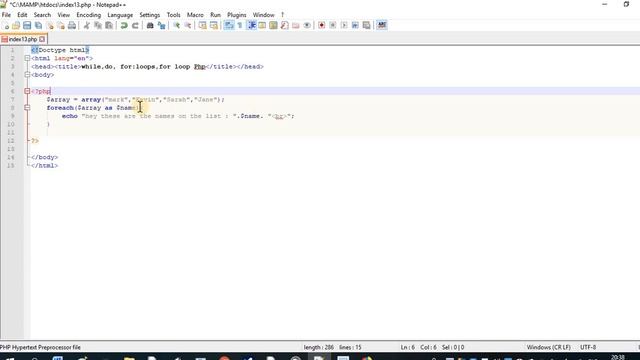Screen dimensions: 640x360
Task: Open the Macro menu
Action: (x=195, y=15)
